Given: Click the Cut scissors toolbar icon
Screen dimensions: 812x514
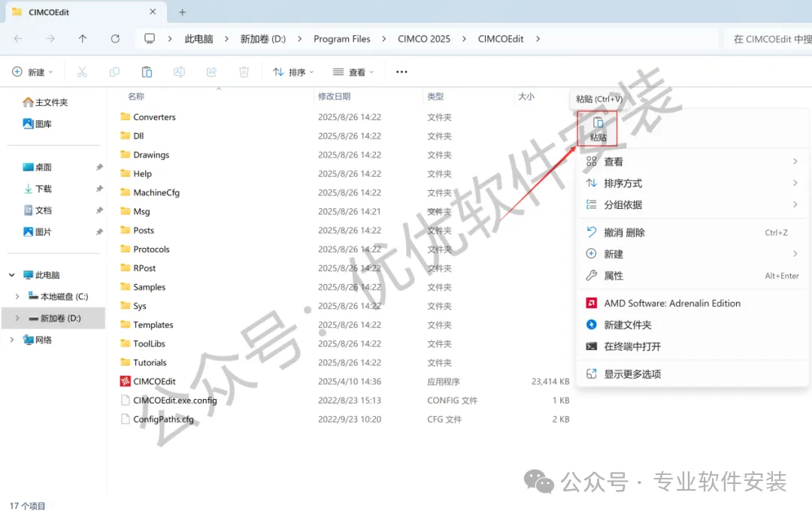Looking at the screenshot, I should tap(83, 72).
